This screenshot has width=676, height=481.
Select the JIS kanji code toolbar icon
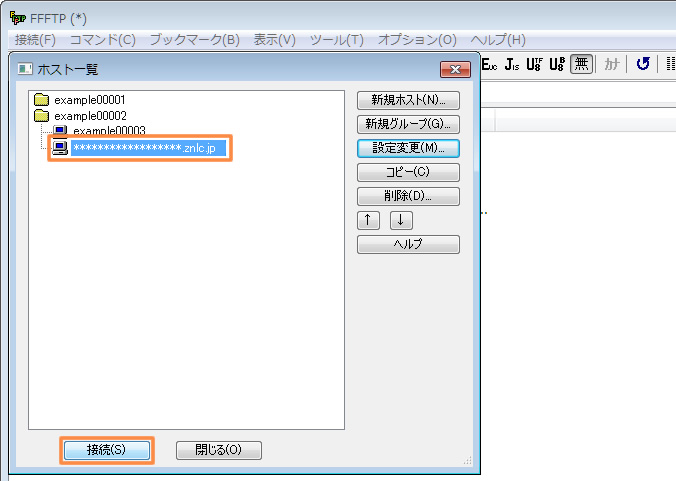pos(512,65)
